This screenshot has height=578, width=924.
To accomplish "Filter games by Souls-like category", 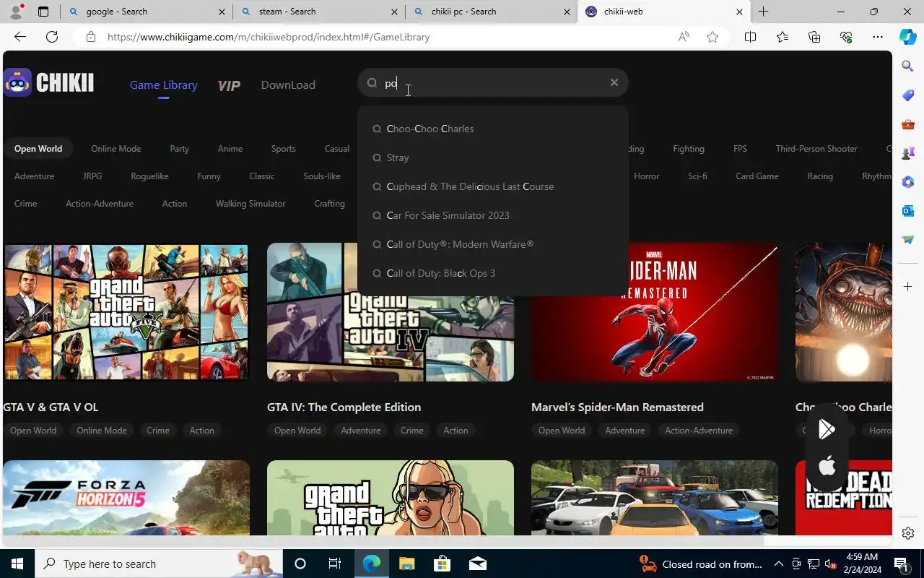I will click(x=322, y=176).
